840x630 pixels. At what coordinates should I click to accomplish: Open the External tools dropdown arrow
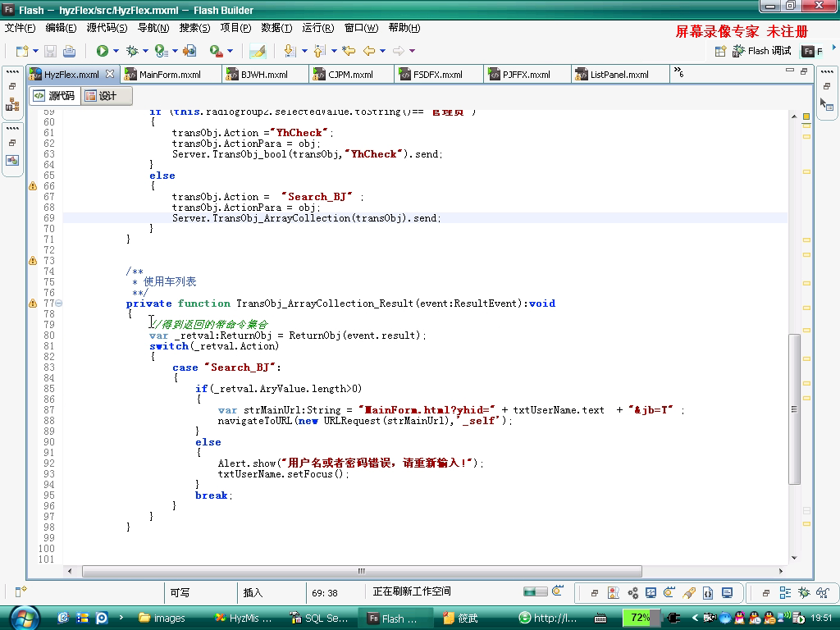pyautogui.click(x=231, y=51)
